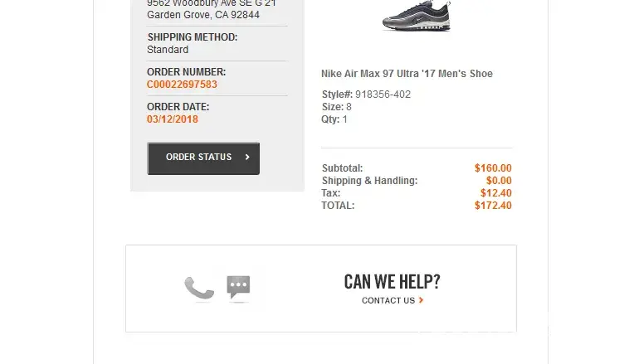Click the Standard shipping method text
Image resolution: width=634 pixels, height=364 pixels.
[168, 50]
